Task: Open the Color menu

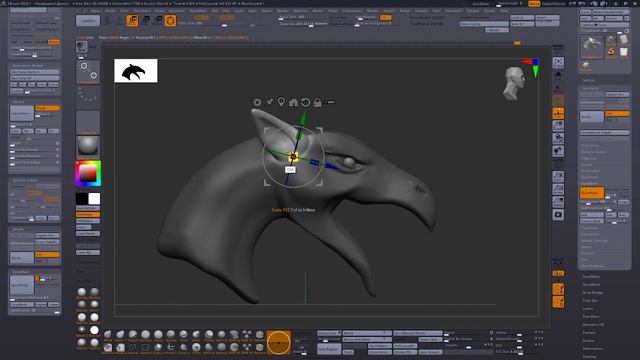Action: [124, 11]
